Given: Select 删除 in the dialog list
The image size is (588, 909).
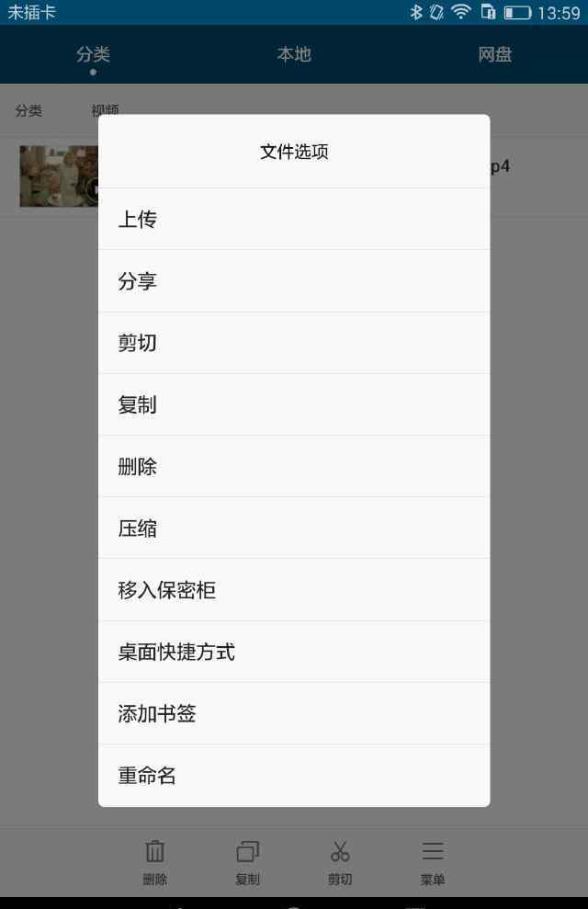Looking at the screenshot, I should pos(294,467).
